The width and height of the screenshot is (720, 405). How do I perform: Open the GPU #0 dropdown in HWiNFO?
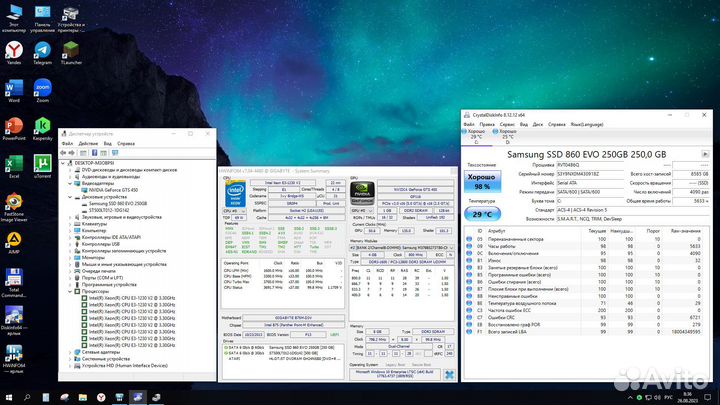[362, 211]
